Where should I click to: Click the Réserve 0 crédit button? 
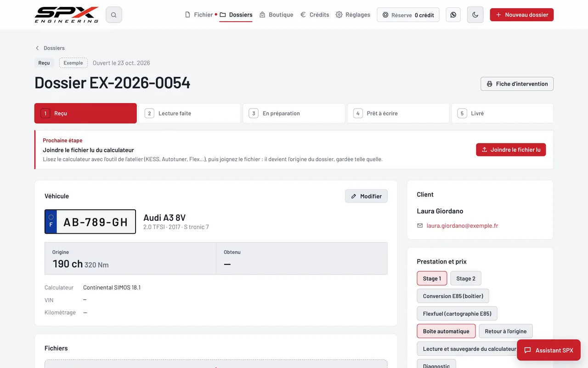pos(408,15)
